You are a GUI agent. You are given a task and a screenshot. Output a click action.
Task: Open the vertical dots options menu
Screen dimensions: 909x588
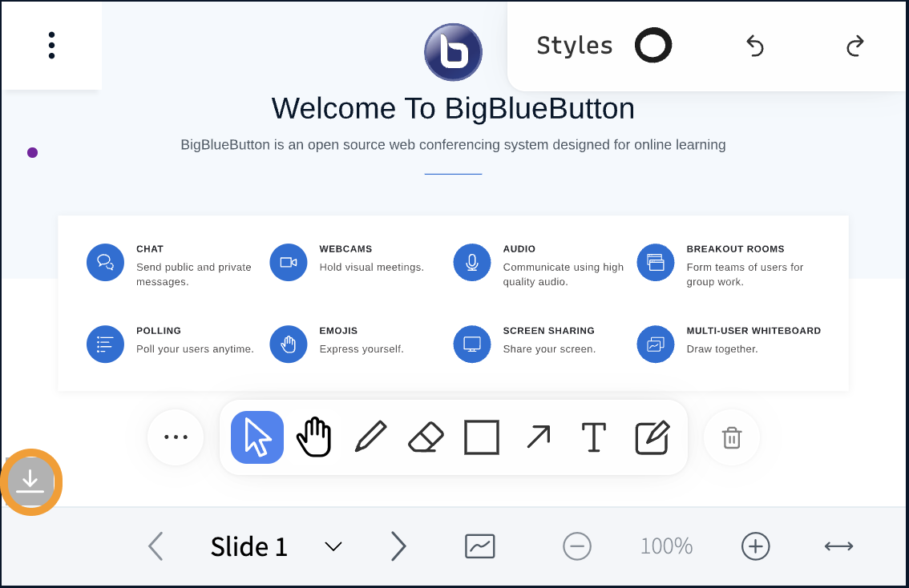[51, 46]
